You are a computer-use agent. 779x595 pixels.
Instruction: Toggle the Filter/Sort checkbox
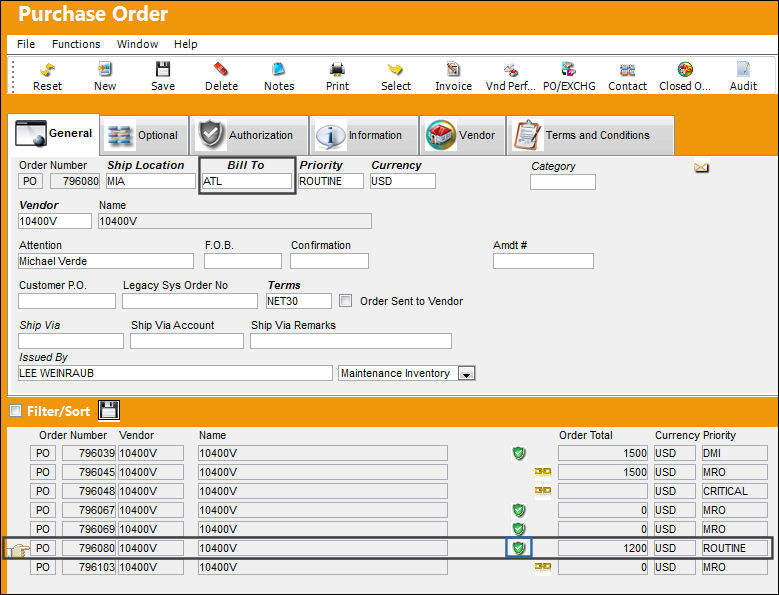[16, 411]
